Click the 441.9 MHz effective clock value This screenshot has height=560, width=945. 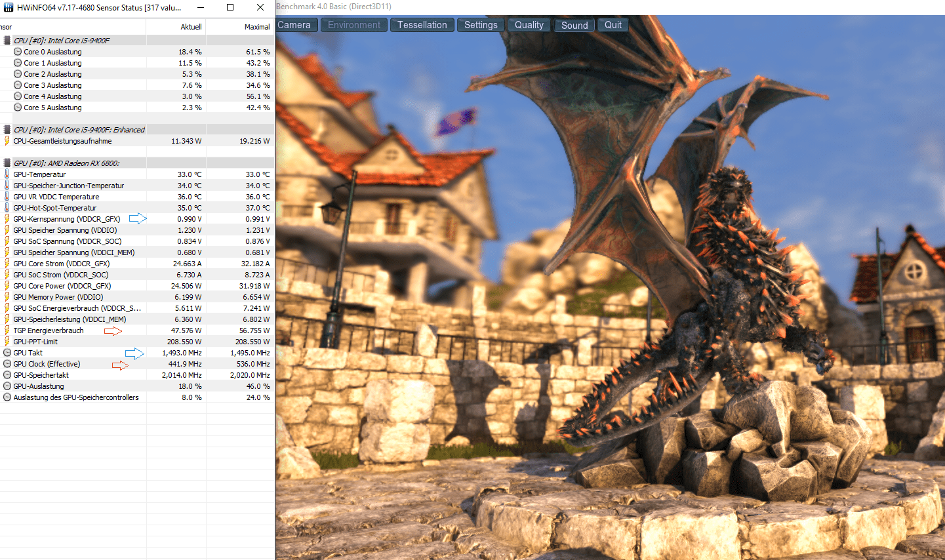pyautogui.click(x=186, y=364)
